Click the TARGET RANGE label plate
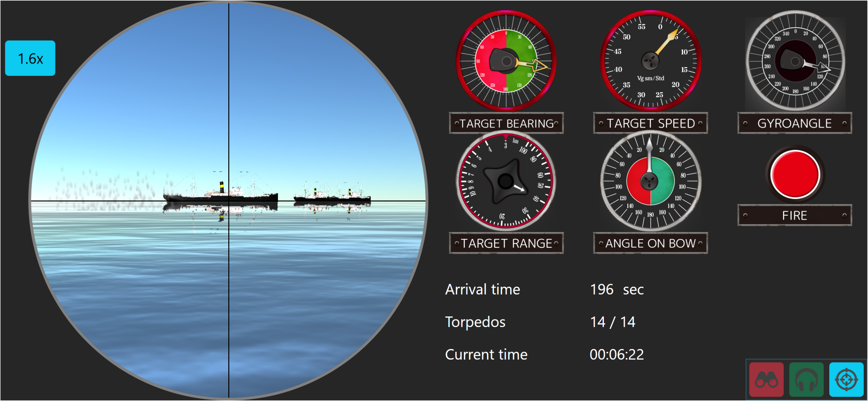Image resolution: width=868 pixels, height=401 pixels. click(506, 243)
